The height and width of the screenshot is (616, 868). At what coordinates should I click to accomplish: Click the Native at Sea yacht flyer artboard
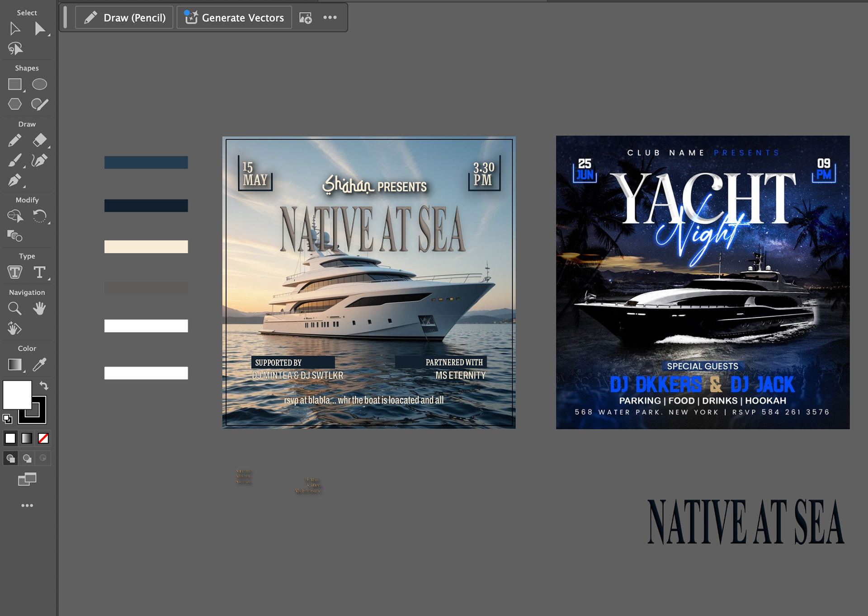tap(369, 282)
